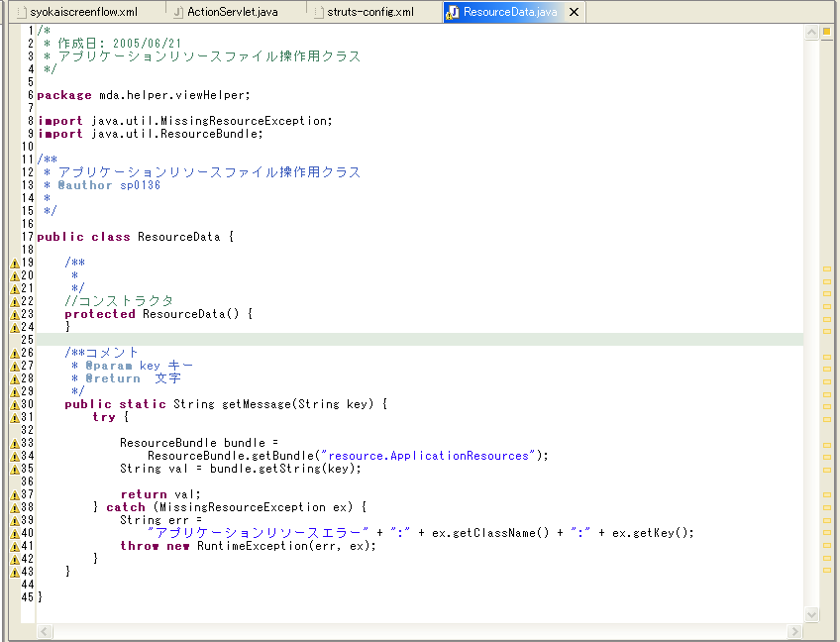
Task: Click the warning icon on line 26
Action: (x=14, y=353)
